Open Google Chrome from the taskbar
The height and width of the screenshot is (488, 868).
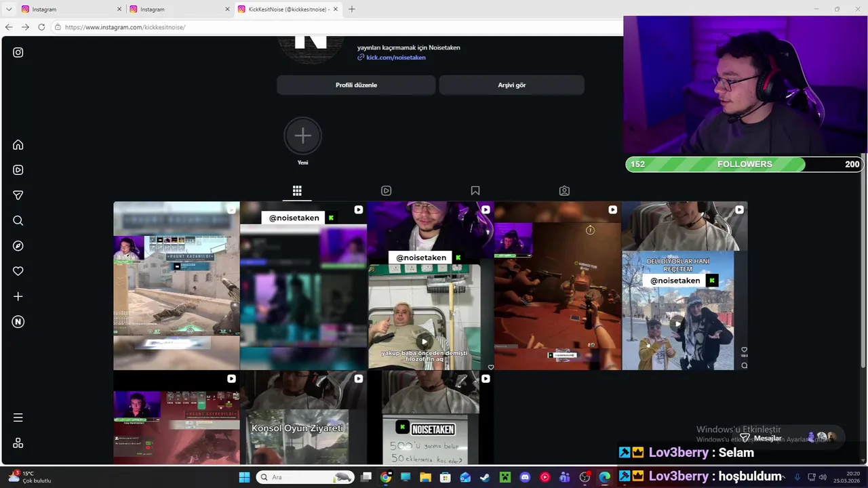click(x=386, y=477)
